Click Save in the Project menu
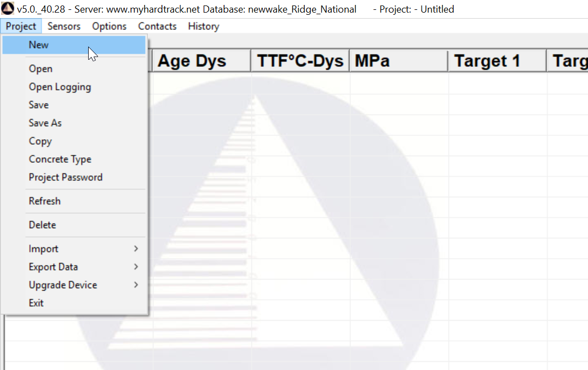The height and width of the screenshot is (370, 588). [x=74, y=105]
